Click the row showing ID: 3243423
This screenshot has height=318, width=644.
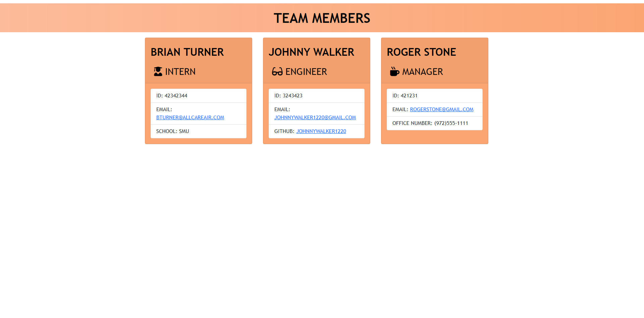click(x=316, y=95)
